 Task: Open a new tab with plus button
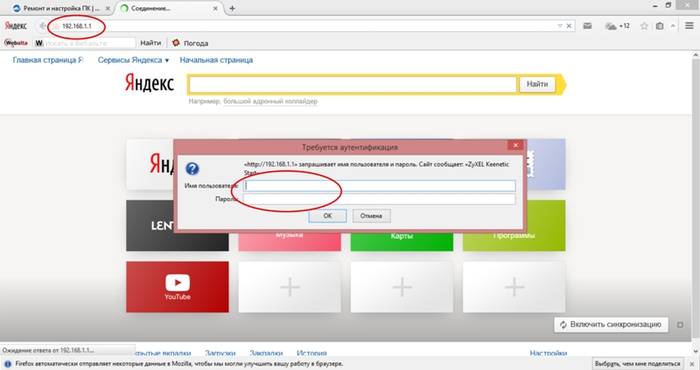[x=232, y=8]
